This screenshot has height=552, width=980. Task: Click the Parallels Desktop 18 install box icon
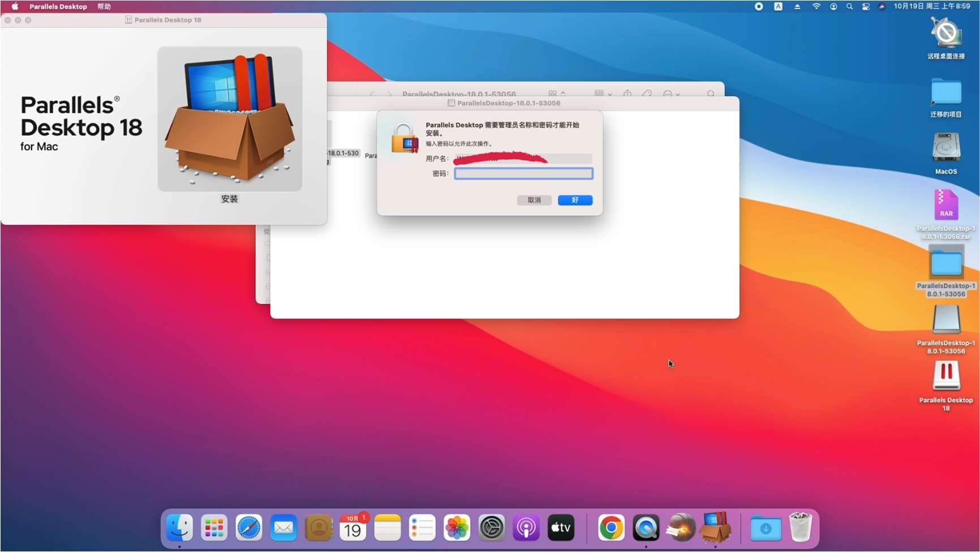(230, 119)
